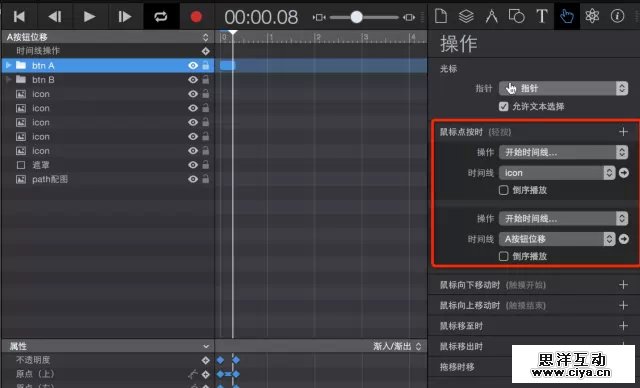Screen dimensions: 640x388
Task: Play the animation
Action: coord(89,17)
